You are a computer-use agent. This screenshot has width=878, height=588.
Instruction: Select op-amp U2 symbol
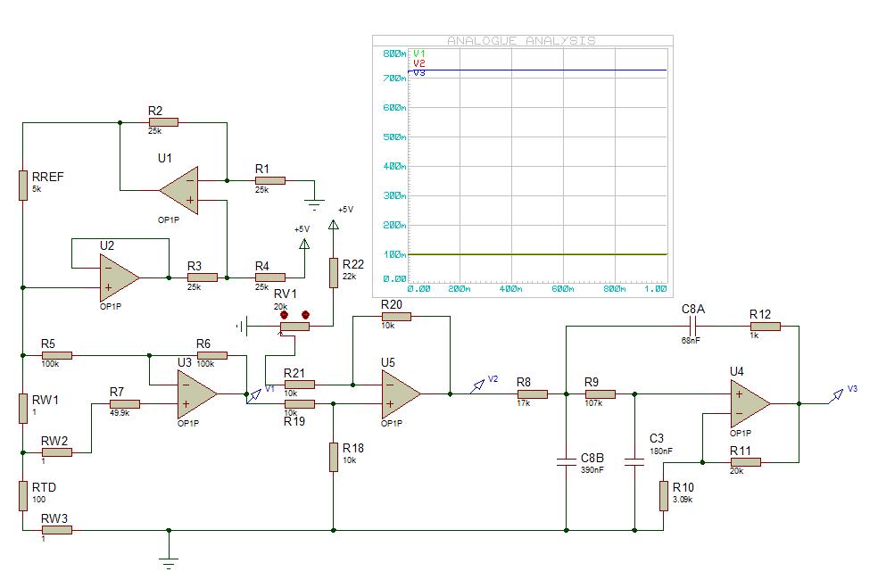[x=119, y=277]
